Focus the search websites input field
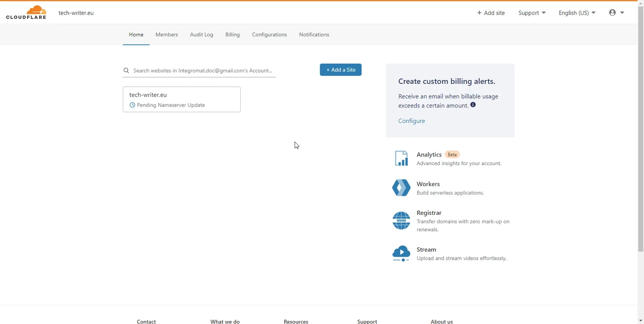Screen dimensions: 644x324 199,71
